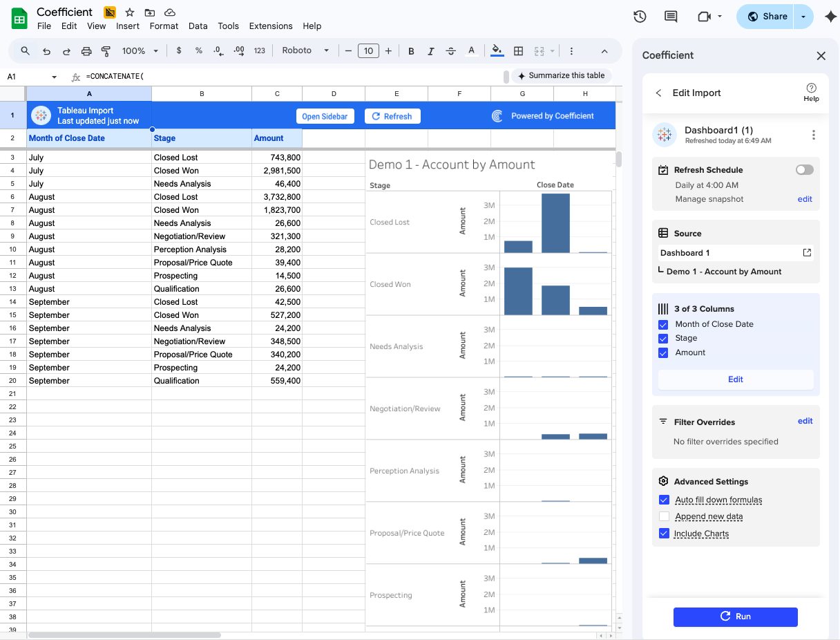Open Dashboard 1 external link icon
The width and height of the screenshot is (840, 640).
pos(807,253)
